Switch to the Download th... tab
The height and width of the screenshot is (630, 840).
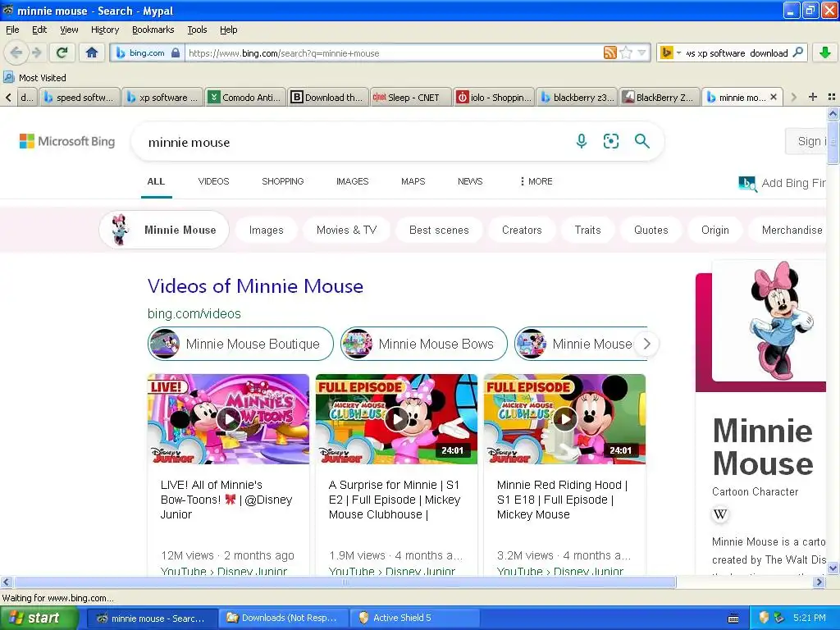[x=328, y=98]
